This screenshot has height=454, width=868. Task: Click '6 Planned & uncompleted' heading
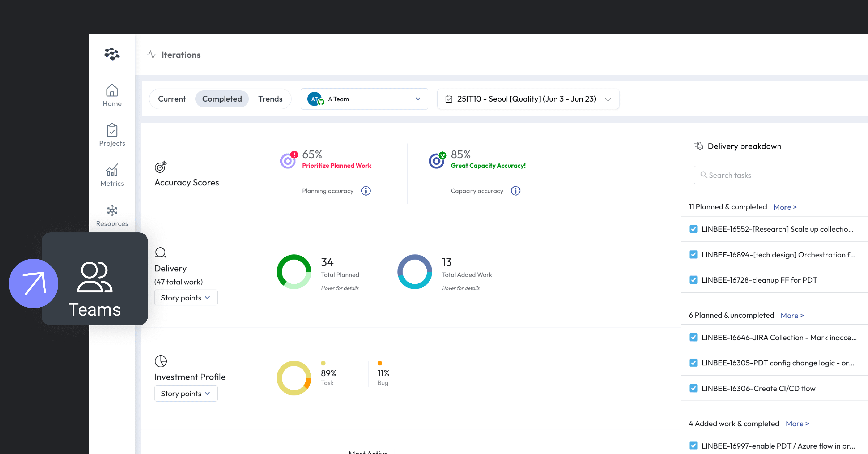tap(731, 315)
